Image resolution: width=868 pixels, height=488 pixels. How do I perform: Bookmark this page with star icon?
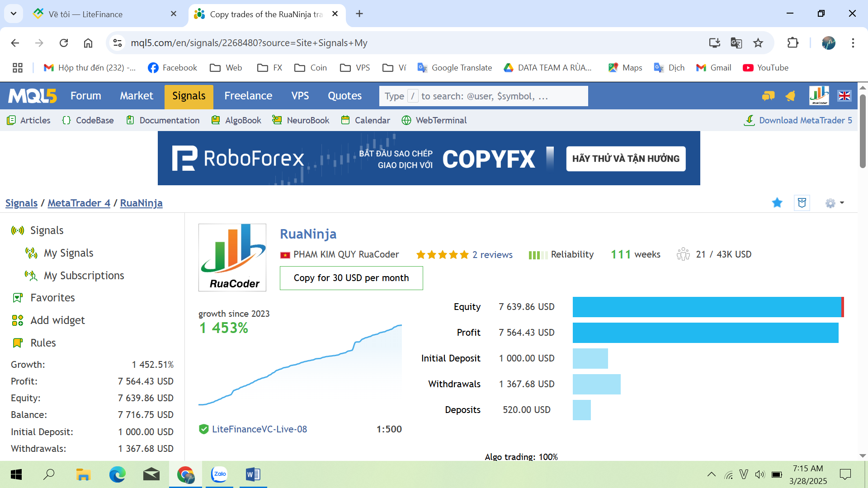point(758,43)
